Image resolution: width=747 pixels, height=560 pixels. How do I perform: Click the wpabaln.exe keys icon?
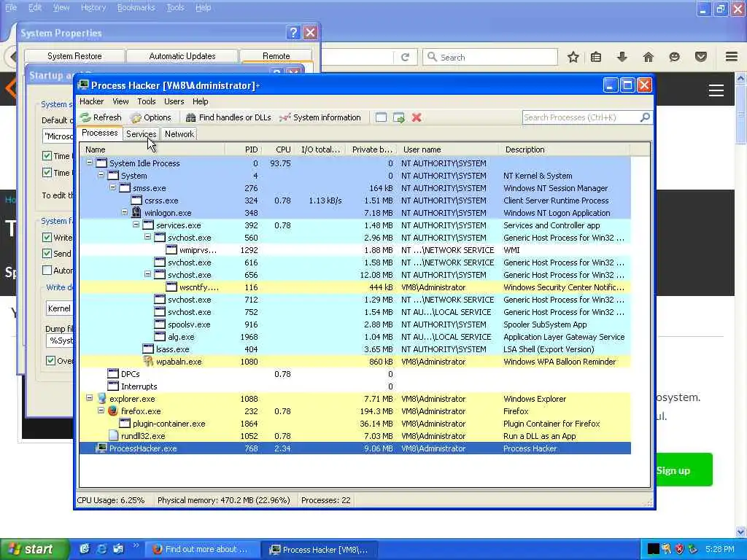(x=148, y=362)
